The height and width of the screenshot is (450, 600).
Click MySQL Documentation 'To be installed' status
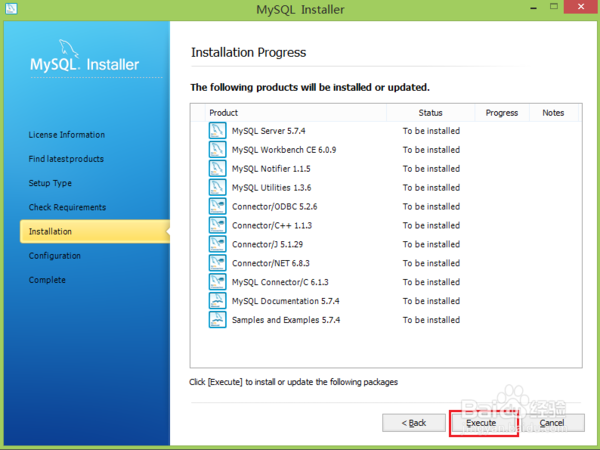pos(431,301)
